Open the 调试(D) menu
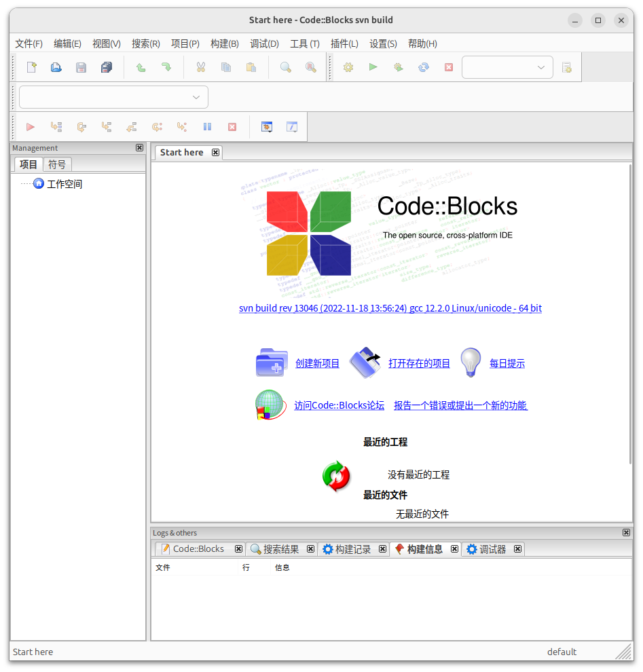The height and width of the screenshot is (672, 643). [265, 43]
